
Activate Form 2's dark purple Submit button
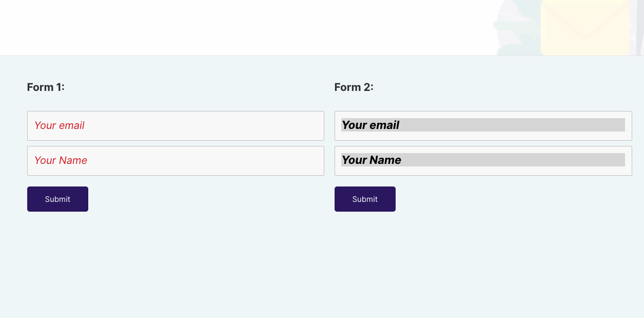point(365,199)
